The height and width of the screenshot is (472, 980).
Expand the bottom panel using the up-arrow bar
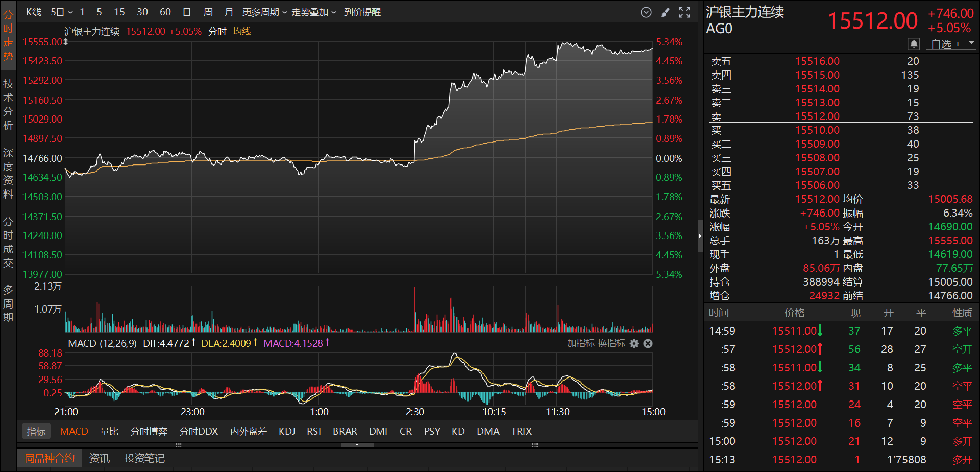coord(357,445)
